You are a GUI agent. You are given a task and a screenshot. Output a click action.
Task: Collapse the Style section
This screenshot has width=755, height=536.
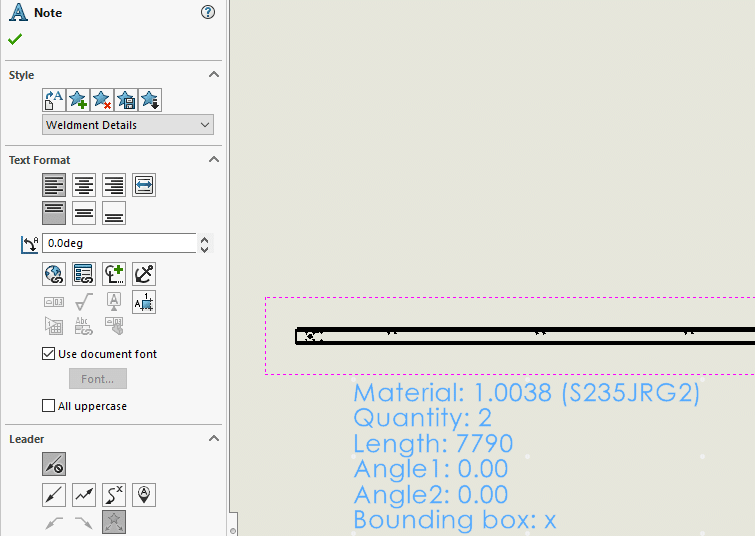[213, 75]
